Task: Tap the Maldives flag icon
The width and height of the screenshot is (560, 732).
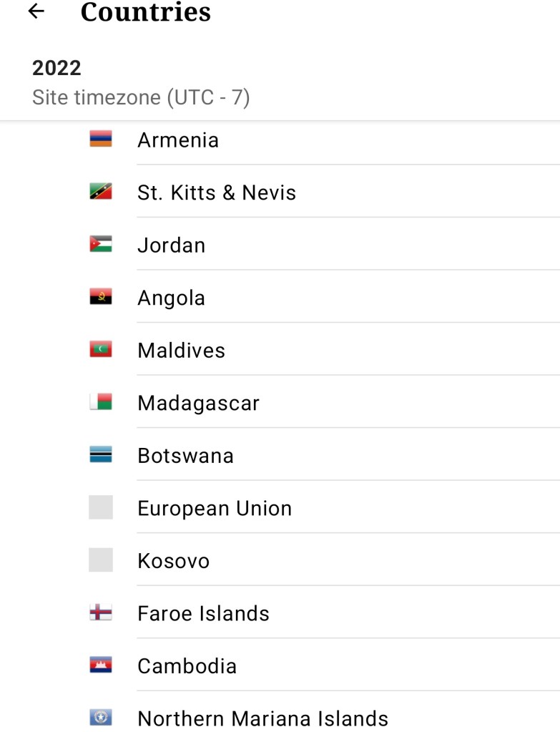Action: tap(101, 350)
